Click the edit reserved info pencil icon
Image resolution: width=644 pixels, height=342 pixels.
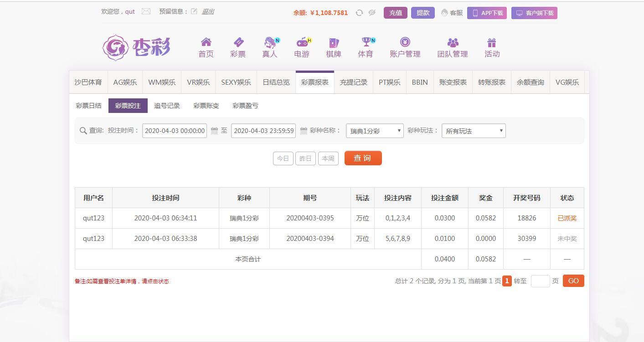coord(194,11)
